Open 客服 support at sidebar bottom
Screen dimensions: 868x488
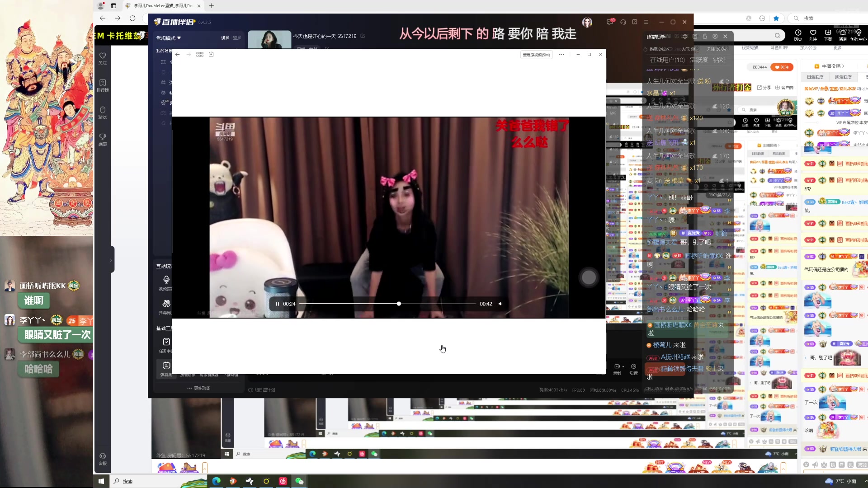[103, 459]
